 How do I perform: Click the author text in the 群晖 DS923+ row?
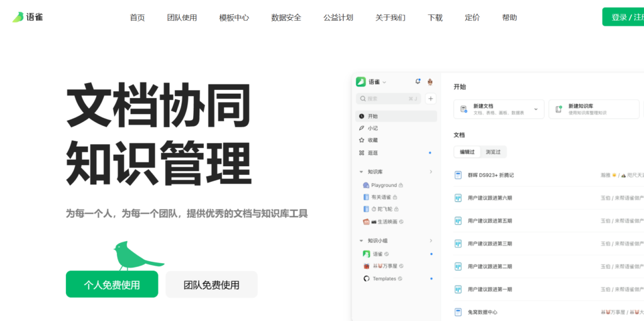[x=622, y=175]
